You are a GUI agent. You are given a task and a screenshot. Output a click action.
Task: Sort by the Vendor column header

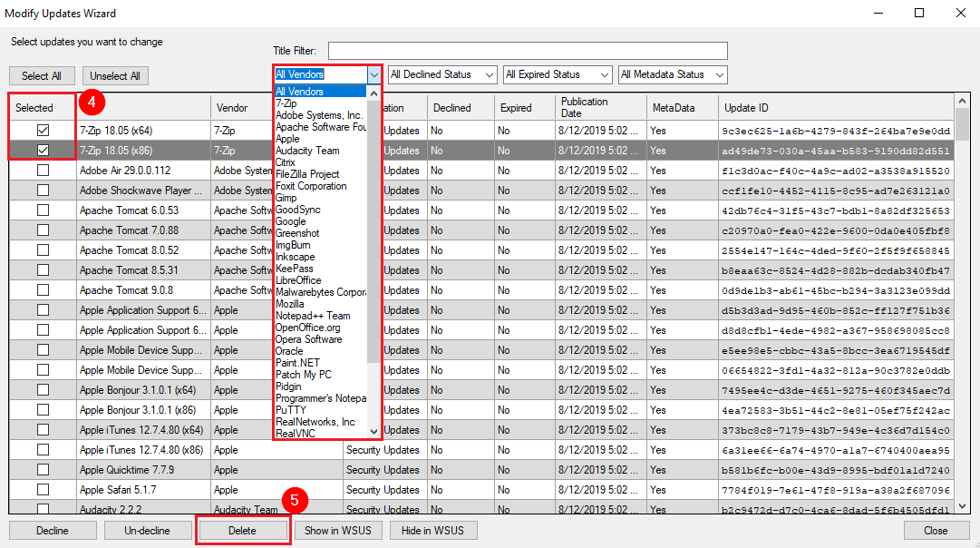[x=242, y=108]
